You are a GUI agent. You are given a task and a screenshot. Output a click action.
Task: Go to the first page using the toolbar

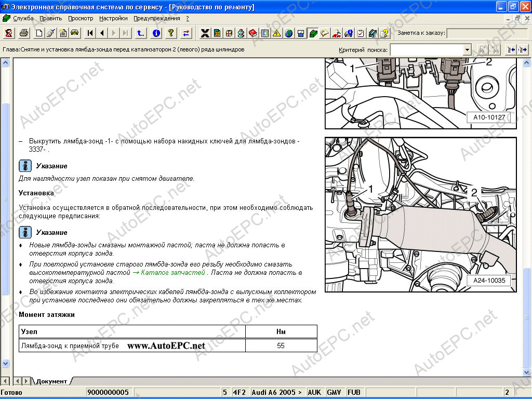tap(90, 33)
